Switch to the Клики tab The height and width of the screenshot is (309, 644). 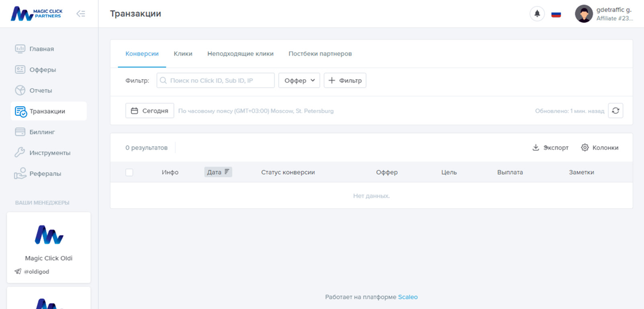[183, 54]
